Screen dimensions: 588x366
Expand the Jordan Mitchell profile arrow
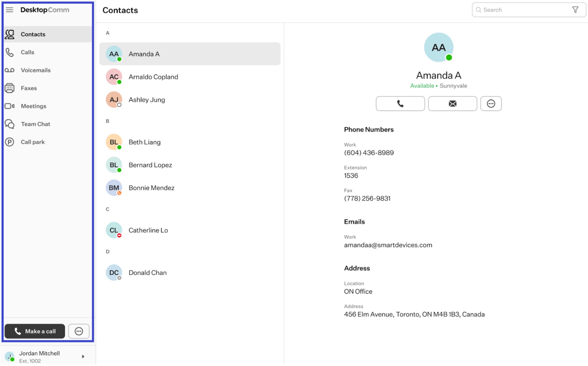(83, 357)
